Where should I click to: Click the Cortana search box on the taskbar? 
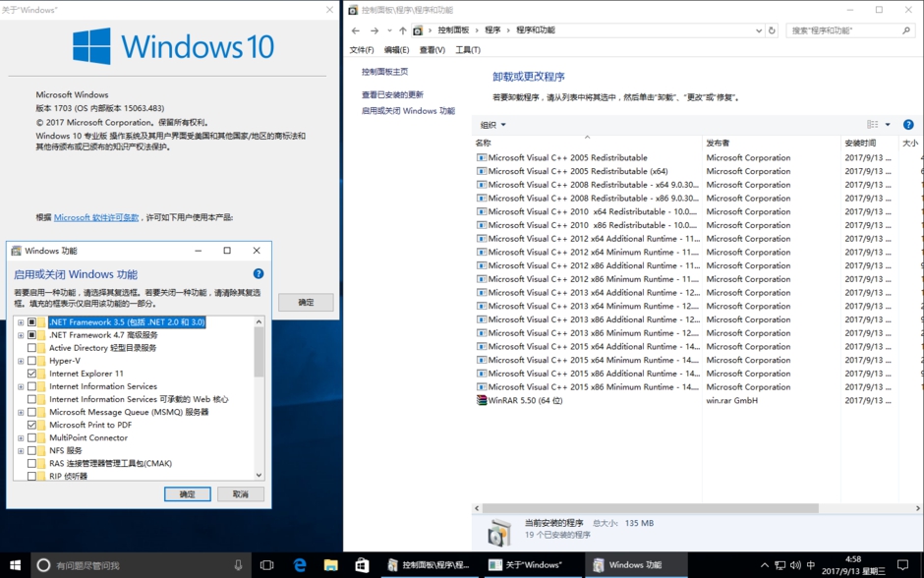[x=142, y=565]
